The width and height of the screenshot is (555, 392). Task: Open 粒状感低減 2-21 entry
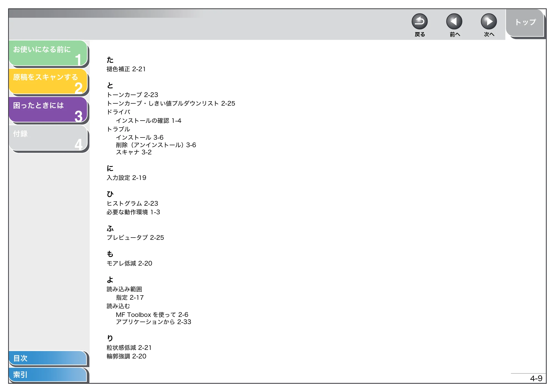click(129, 348)
